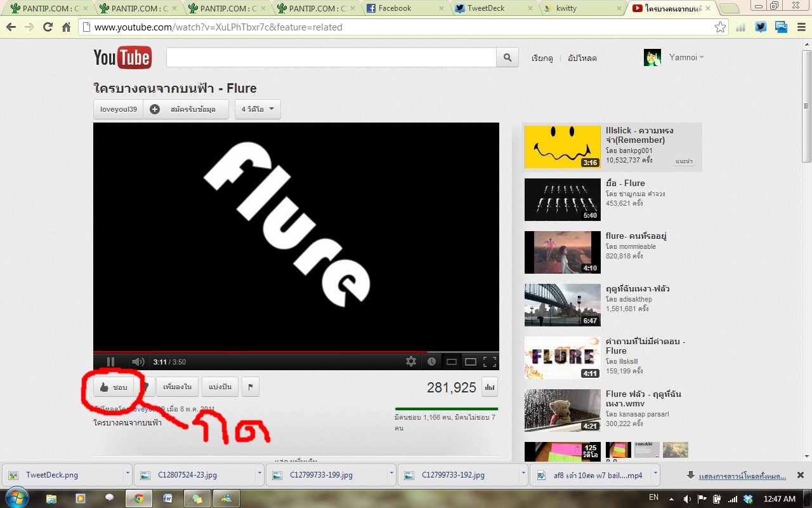Click the TweetDeck extension icon
Viewport: 812px width, 508px height.
tap(761, 27)
